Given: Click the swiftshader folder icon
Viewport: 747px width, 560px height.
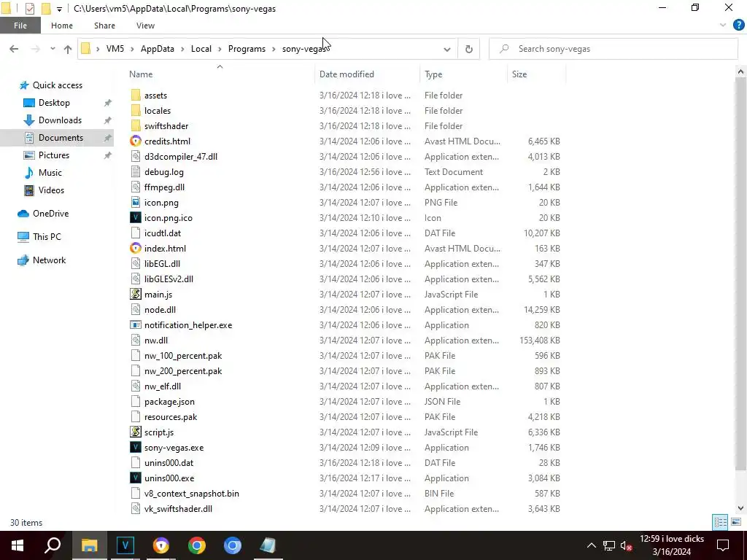Looking at the screenshot, I should [136, 125].
